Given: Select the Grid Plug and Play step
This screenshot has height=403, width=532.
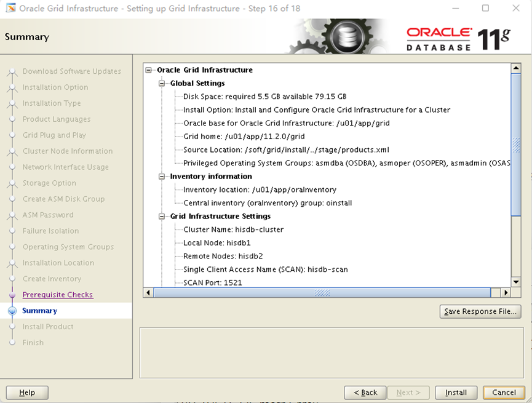Looking at the screenshot, I should pos(54,135).
